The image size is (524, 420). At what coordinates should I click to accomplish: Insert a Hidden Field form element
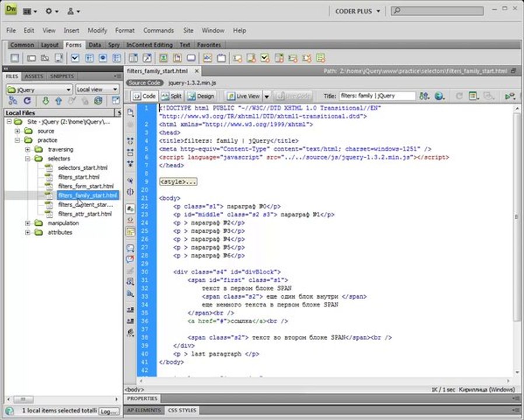point(45,58)
